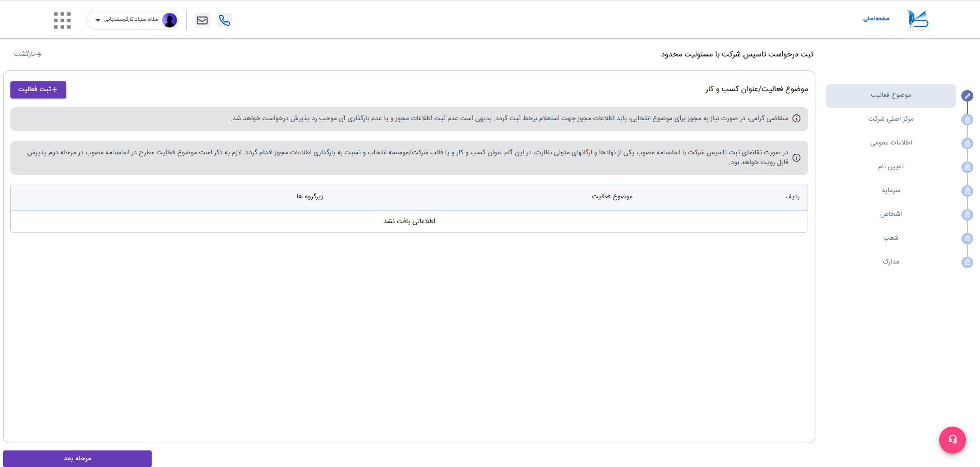Expand the user account dropdown arrow
The height and width of the screenshot is (467, 980).
[97, 20]
